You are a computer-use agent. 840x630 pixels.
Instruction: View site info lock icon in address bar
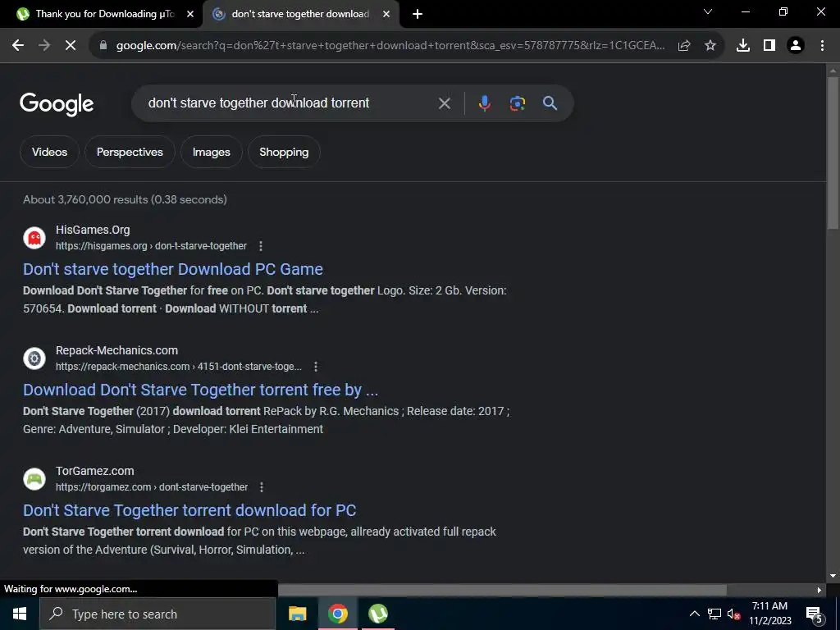click(103, 46)
